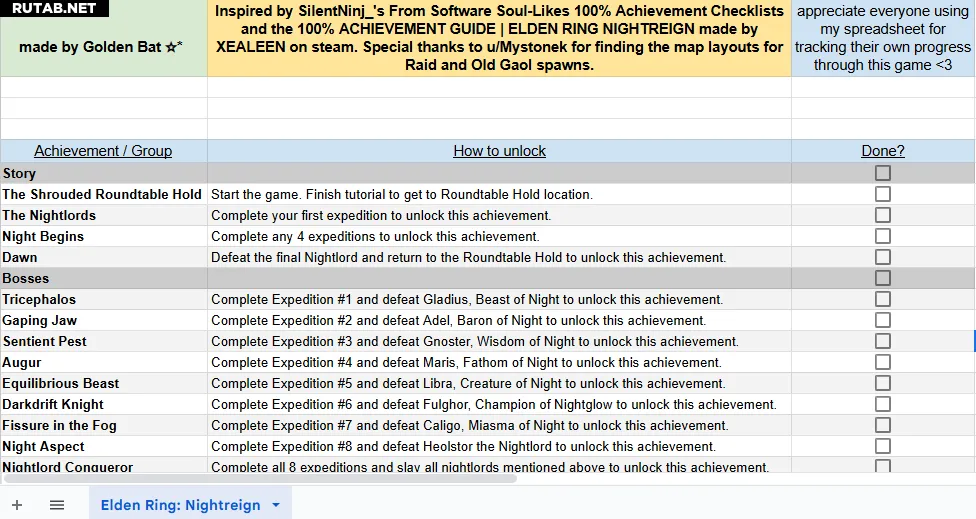Select the Sentient Pest cell
Viewport: 976px width, 519px height.
coord(103,341)
